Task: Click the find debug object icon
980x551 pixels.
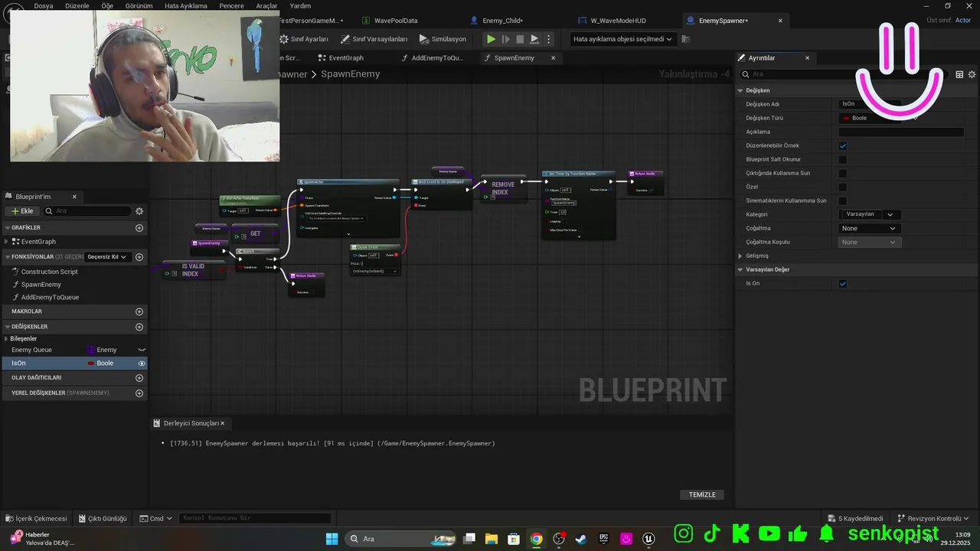Action: pos(685,39)
